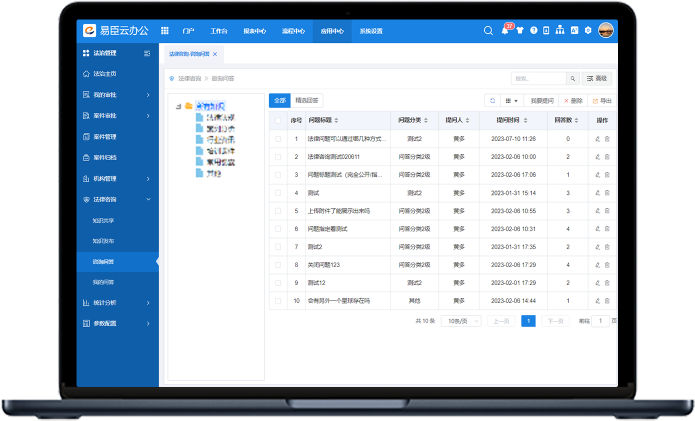
Task: Check the checkbox for row 2
Action: point(278,156)
